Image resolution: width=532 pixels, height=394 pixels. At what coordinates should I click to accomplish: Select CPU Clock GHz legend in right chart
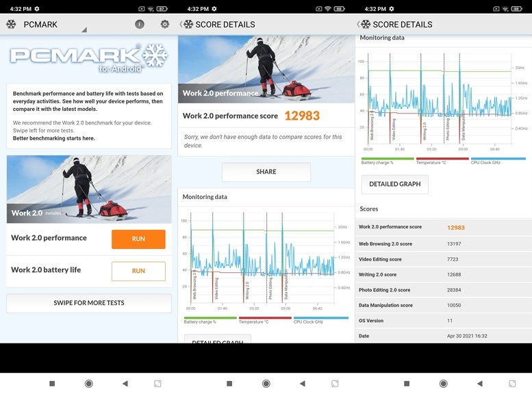(x=498, y=161)
